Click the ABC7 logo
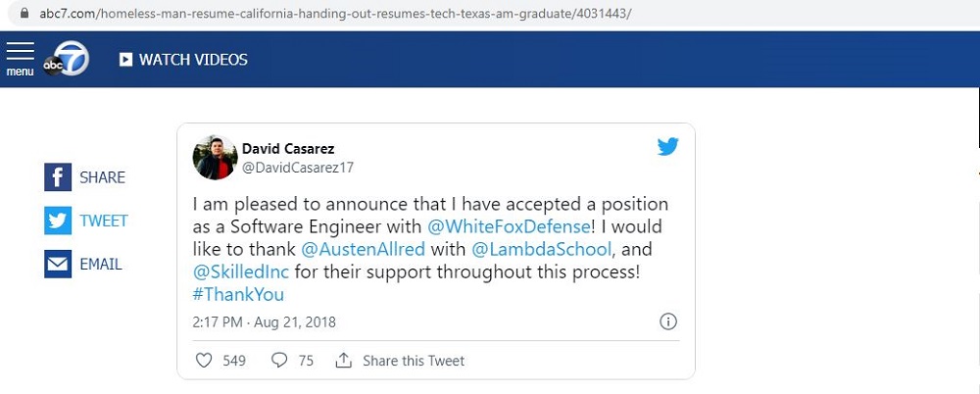 coord(66,60)
